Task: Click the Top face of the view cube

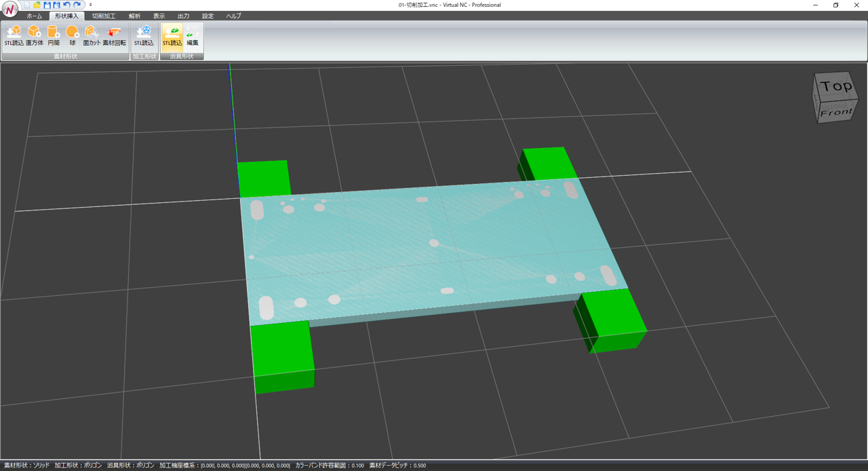Action: [835, 86]
